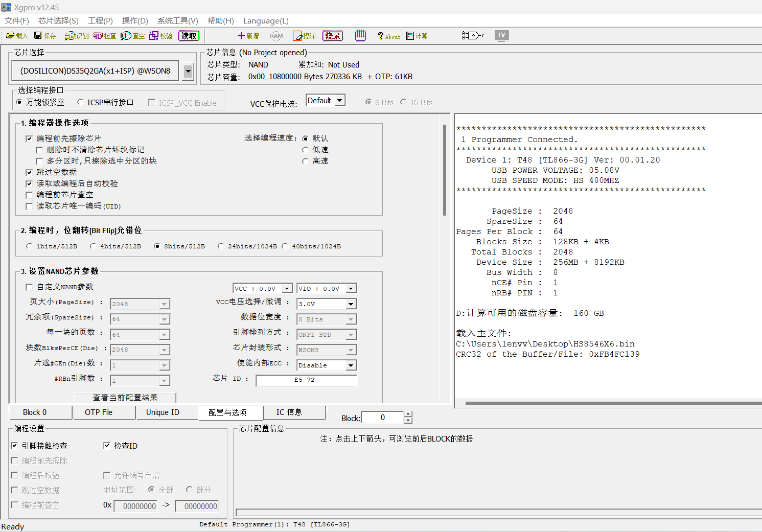Select 24bits/1024B bit flip option
This screenshot has width=762, height=532.
click(221, 246)
